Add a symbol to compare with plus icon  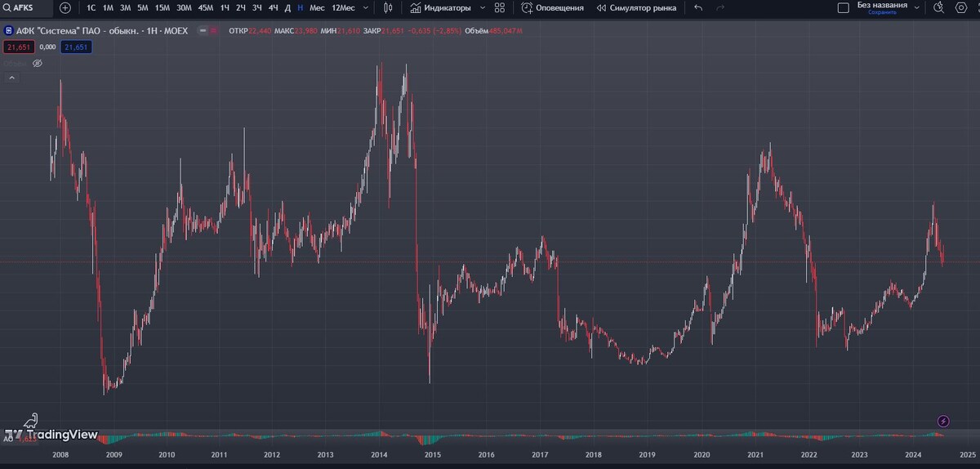point(65,7)
